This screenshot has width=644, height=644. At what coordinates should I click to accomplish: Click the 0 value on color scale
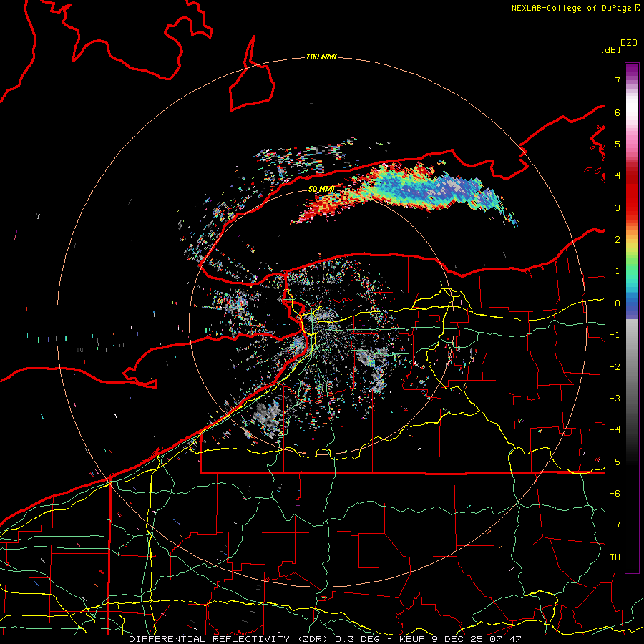click(618, 303)
